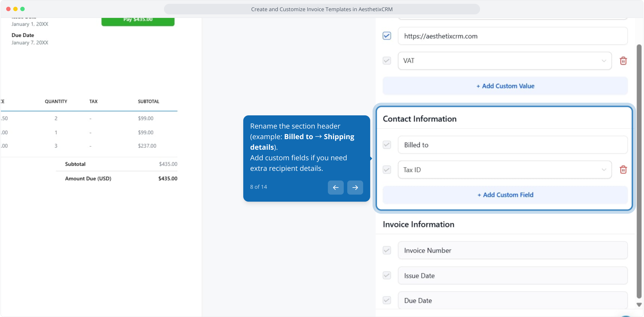Click the green macOS zoom button
This screenshot has width=644, height=317.
tap(23, 9)
